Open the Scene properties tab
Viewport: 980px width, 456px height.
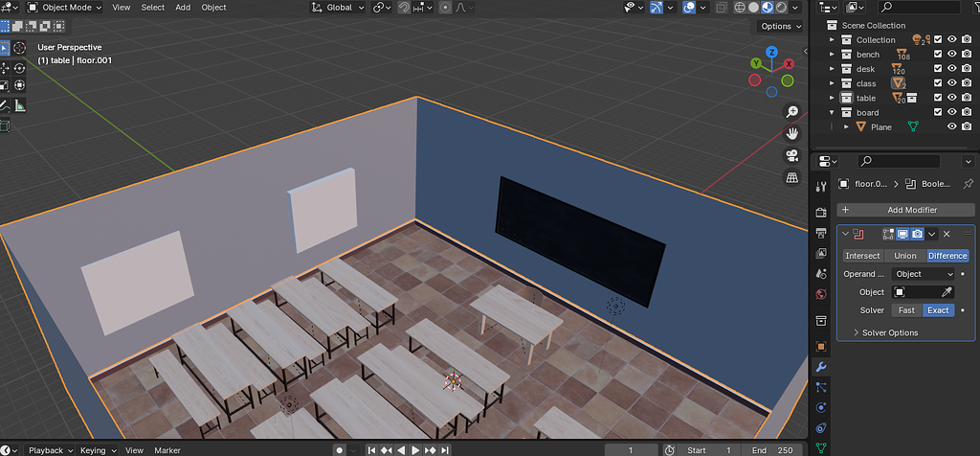pos(821,274)
